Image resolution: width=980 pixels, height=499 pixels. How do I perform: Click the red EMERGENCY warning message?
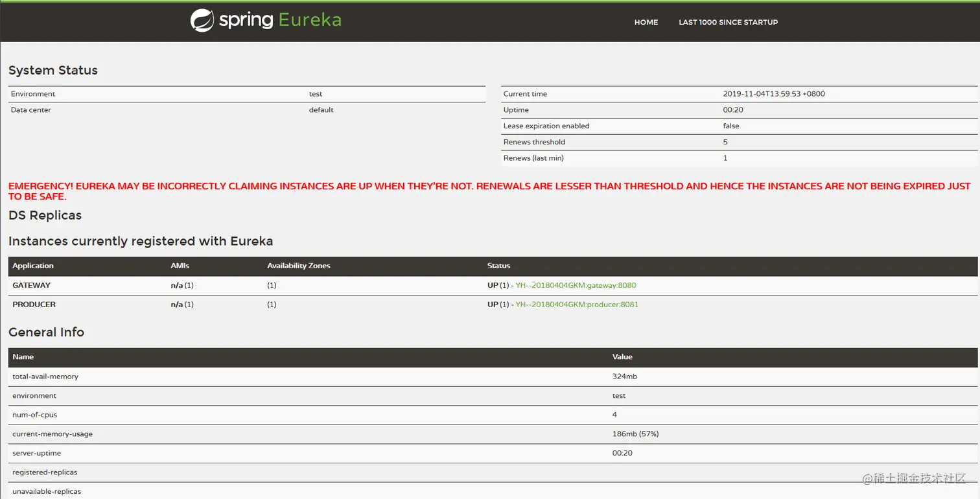click(x=489, y=191)
